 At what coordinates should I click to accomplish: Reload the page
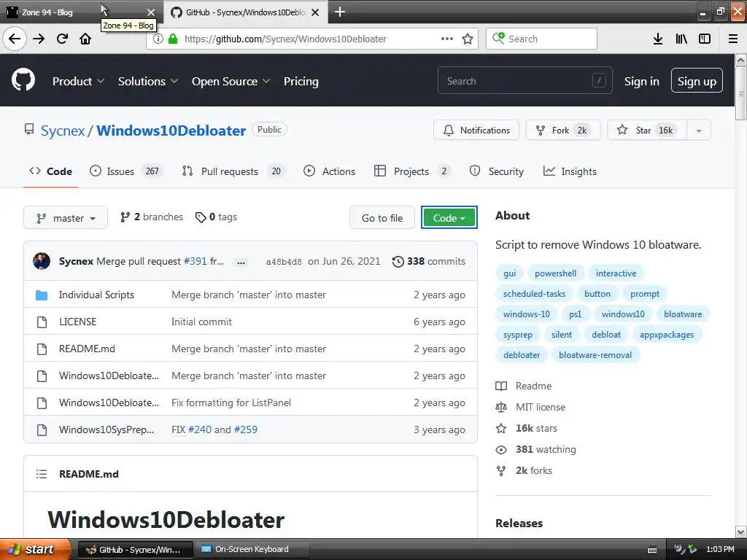[63, 39]
